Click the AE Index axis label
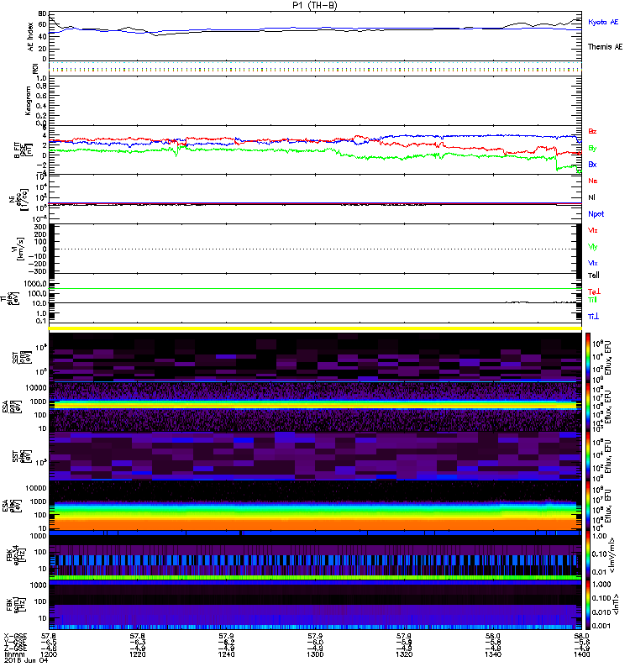 (32, 36)
